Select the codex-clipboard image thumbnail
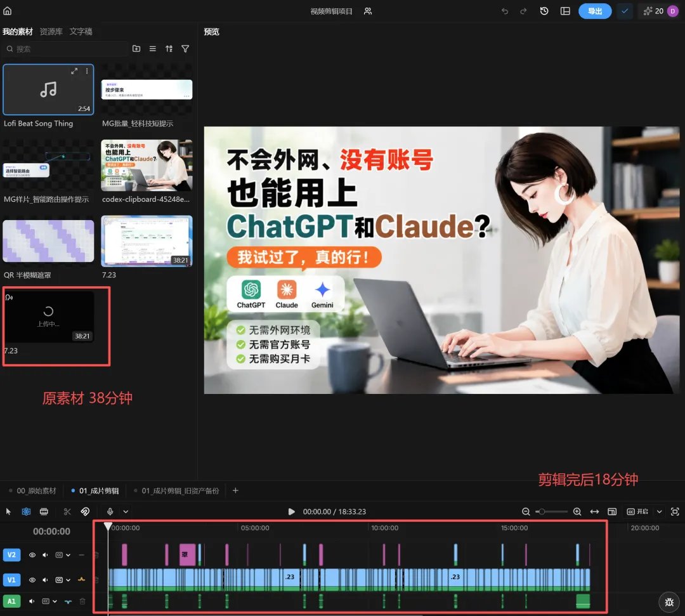Screen dimensions: 685x616 [147, 165]
